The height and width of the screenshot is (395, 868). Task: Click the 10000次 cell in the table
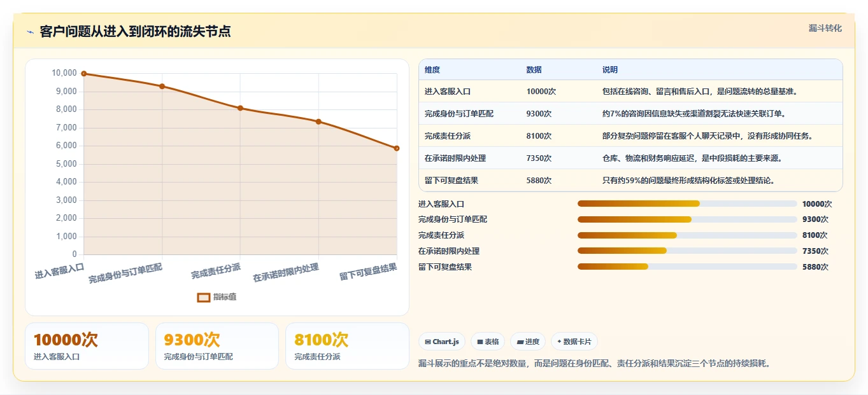[541, 92]
